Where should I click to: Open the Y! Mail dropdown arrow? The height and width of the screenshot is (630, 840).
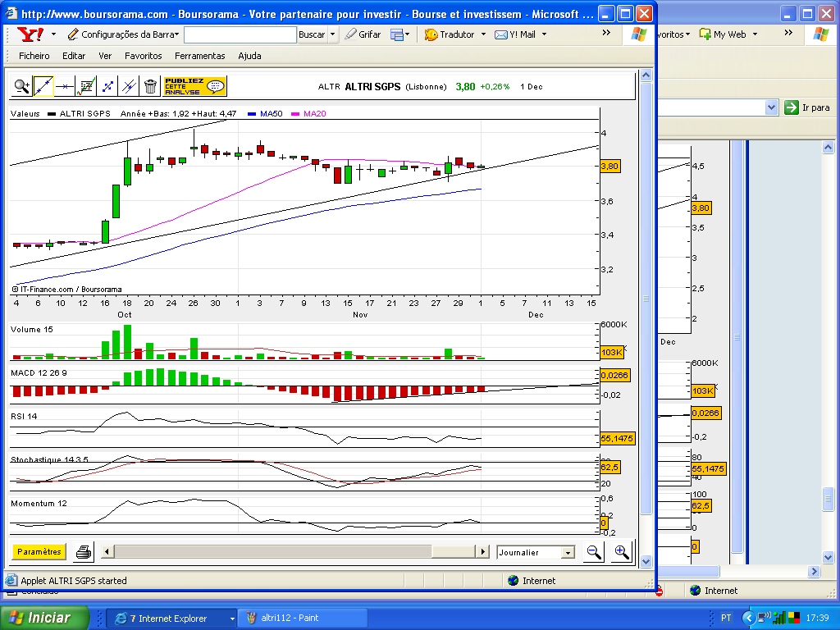tap(545, 34)
